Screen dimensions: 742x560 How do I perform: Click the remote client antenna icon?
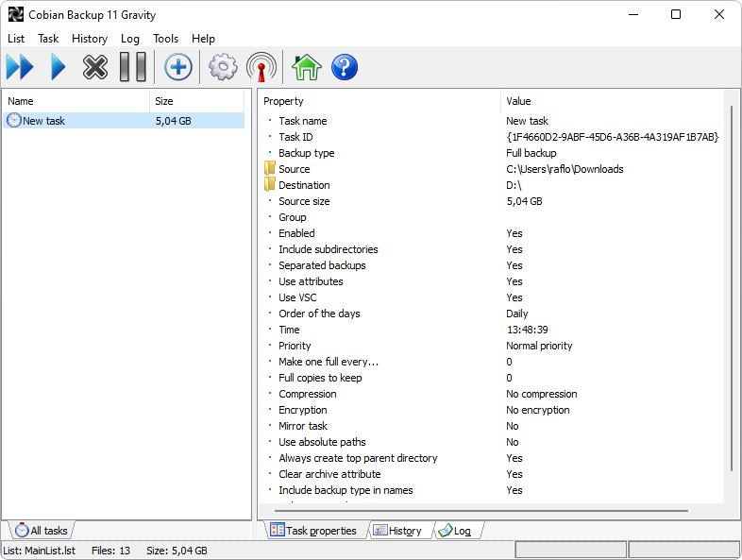tap(261, 67)
